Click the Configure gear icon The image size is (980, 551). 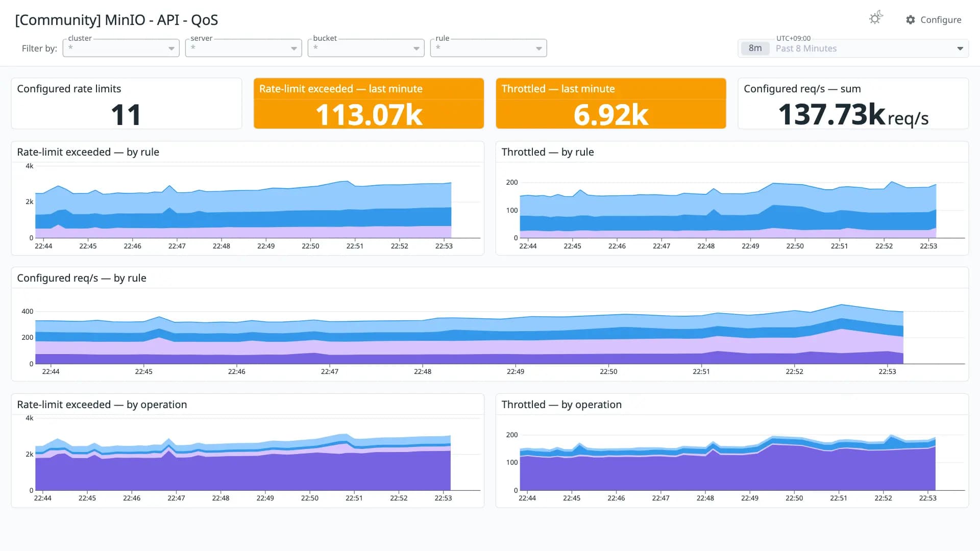coord(911,20)
